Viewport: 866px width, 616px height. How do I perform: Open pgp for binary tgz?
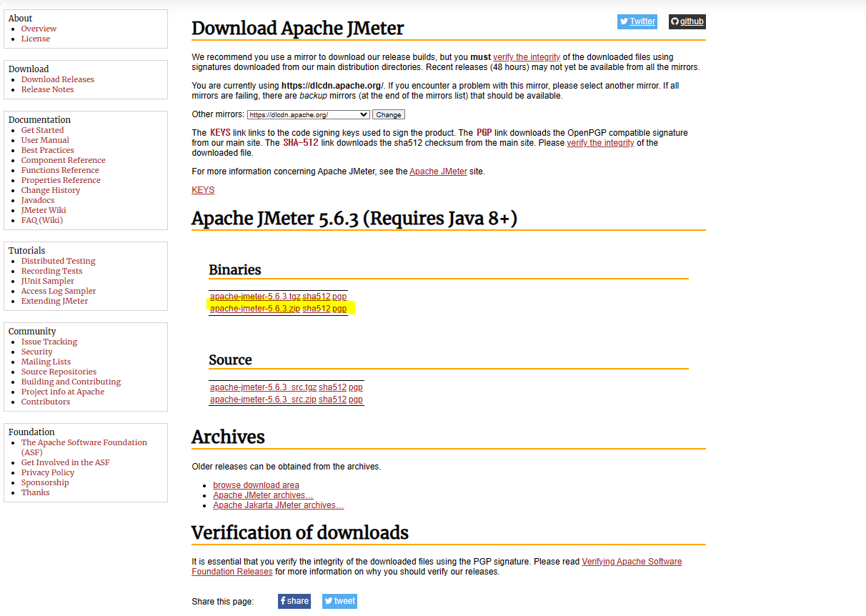pos(339,297)
